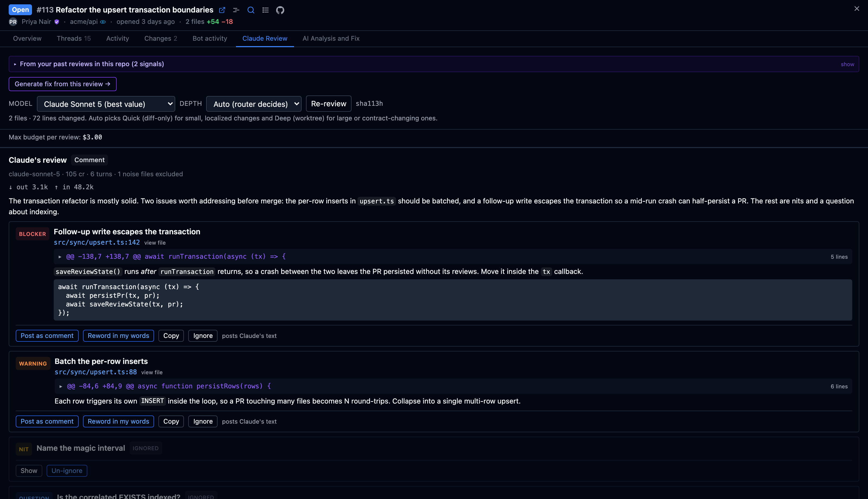This screenshot has width=868, height=499.
Task: Click 'show' on the past reviews banner
Action: 847,65
